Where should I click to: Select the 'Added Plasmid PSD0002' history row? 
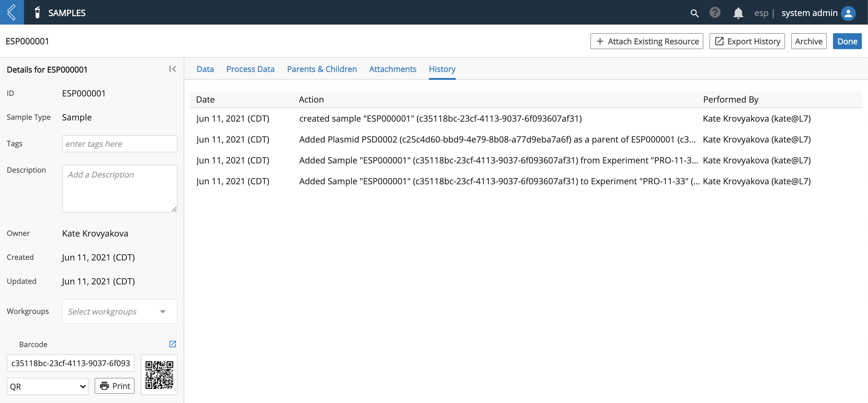click(x=526, y=139)
